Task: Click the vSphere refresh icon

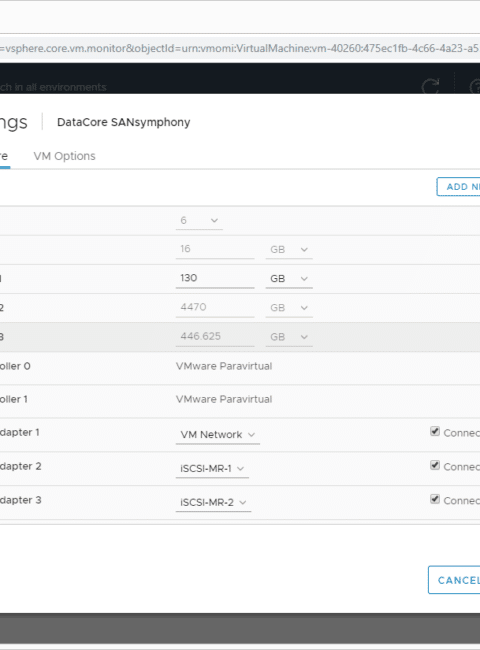Action: (x=430, y=87)
